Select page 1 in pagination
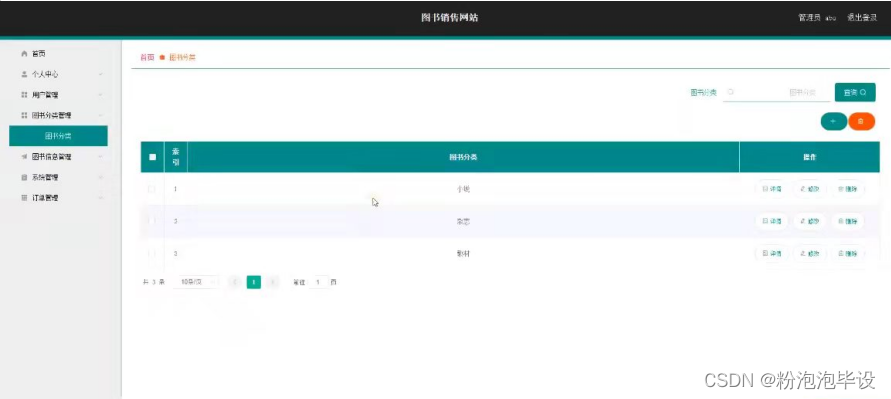Image resolution: width=891 pixels, height=399 pixels. tap(254, 282)
